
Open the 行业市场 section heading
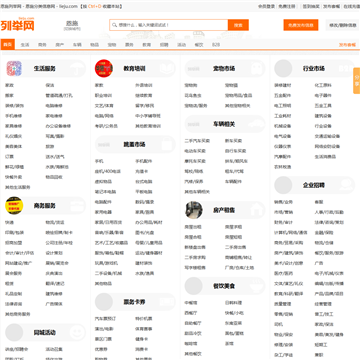(314, 69)
